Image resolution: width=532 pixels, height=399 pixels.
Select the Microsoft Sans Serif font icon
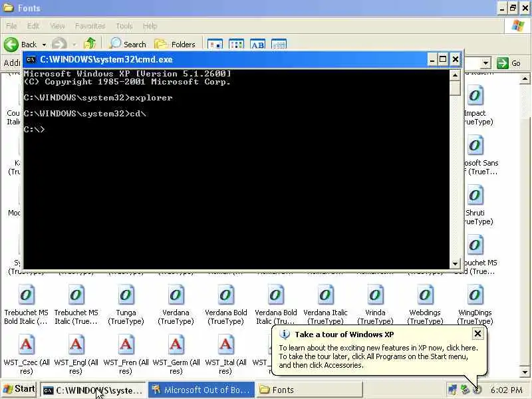475,146
